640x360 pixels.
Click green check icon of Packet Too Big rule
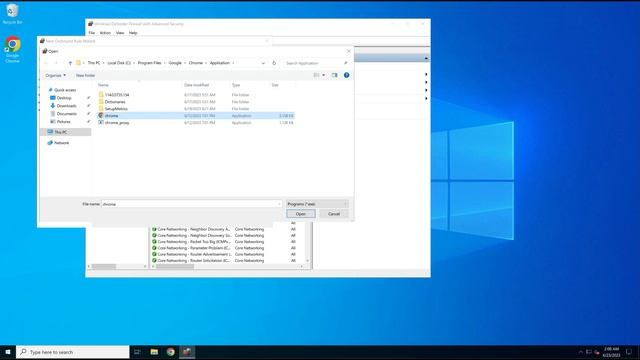click(154, 242)
